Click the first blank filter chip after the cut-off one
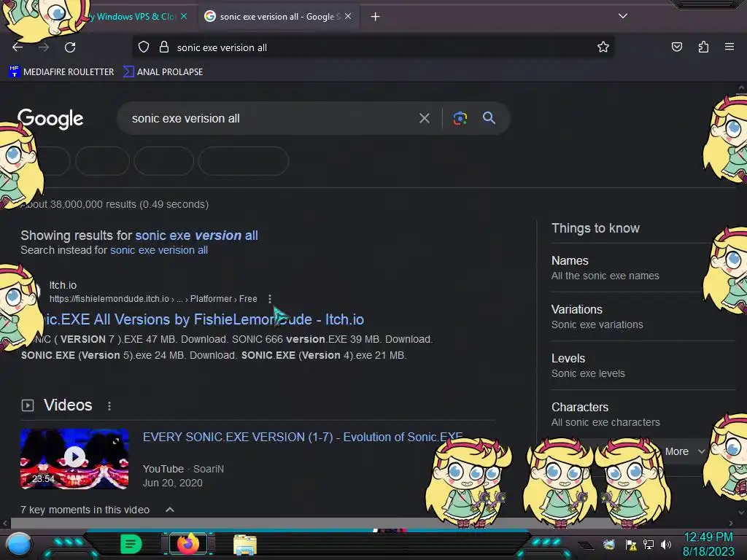Image resolution: width=747 pixels, height=560 pixels. [x=102, y=161]
